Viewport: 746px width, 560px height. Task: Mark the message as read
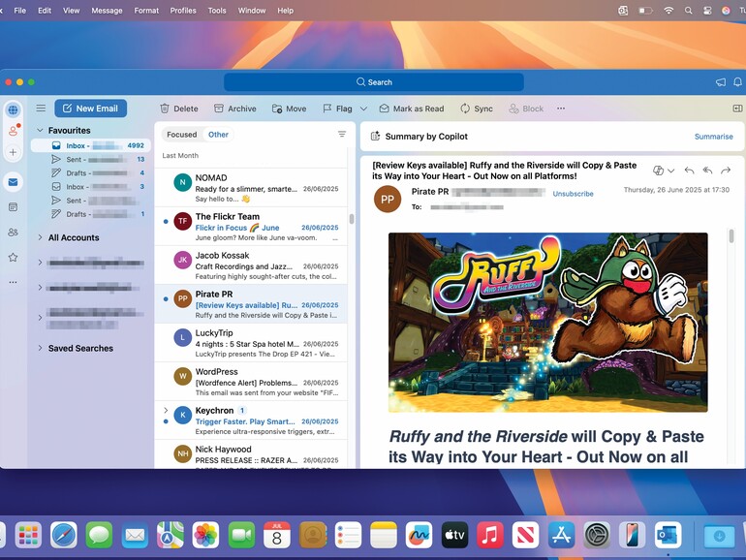(412, 109)
